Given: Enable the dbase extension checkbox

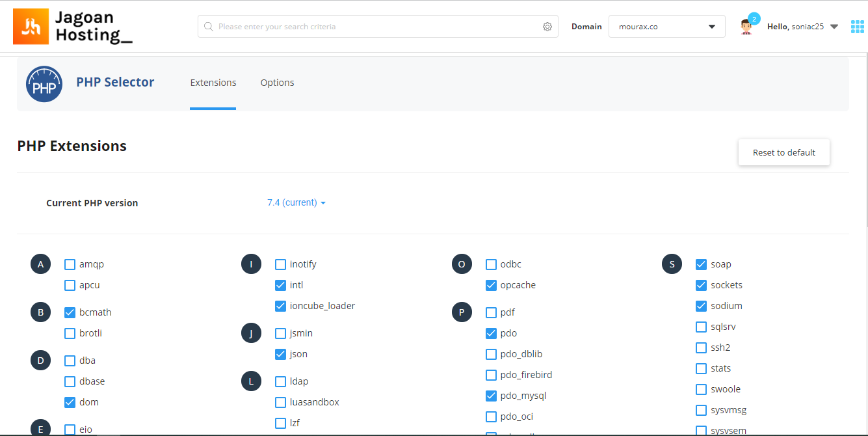Looking at the screenshot, I should point(70,381).
